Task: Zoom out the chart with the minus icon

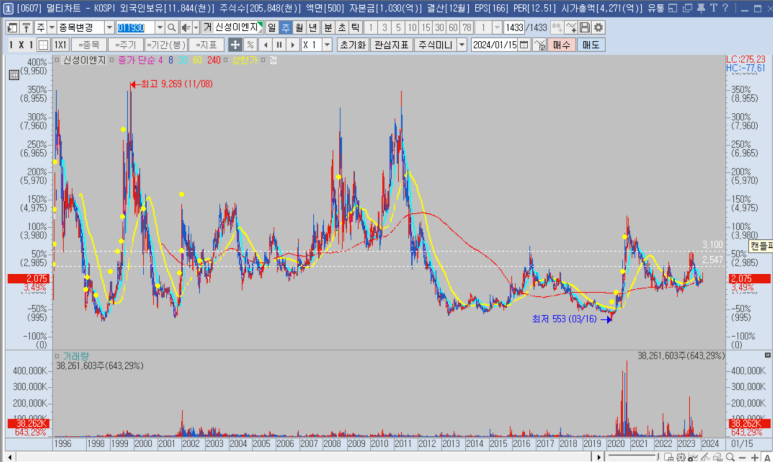Action: click(742, 458)
